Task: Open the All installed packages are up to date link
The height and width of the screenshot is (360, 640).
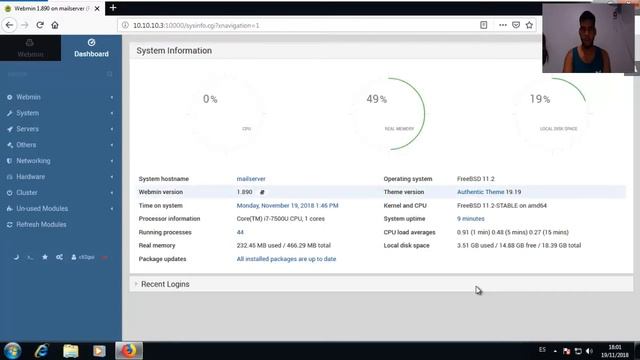Action: [286, 259]
